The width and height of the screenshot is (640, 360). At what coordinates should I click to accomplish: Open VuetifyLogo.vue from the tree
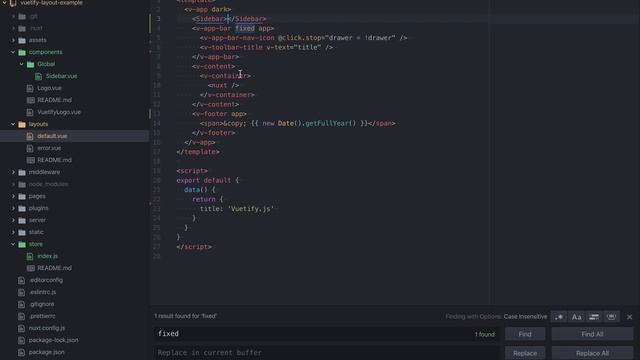59,112
